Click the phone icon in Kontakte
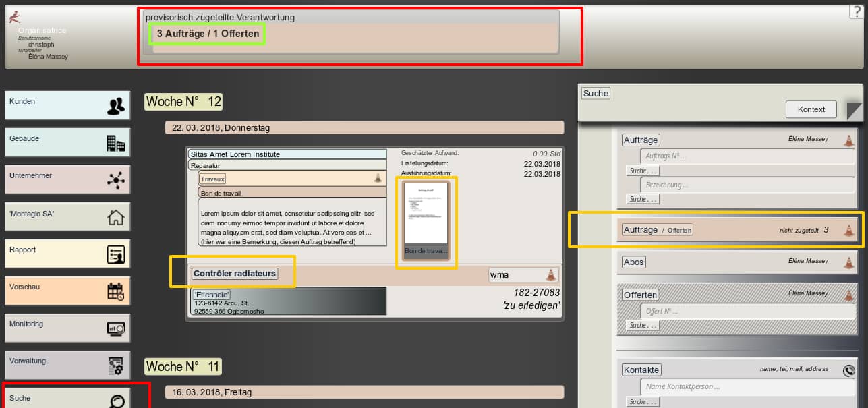The height and width of the screenshot is (408, 868). pyautogui.click(x=849, y=370)
